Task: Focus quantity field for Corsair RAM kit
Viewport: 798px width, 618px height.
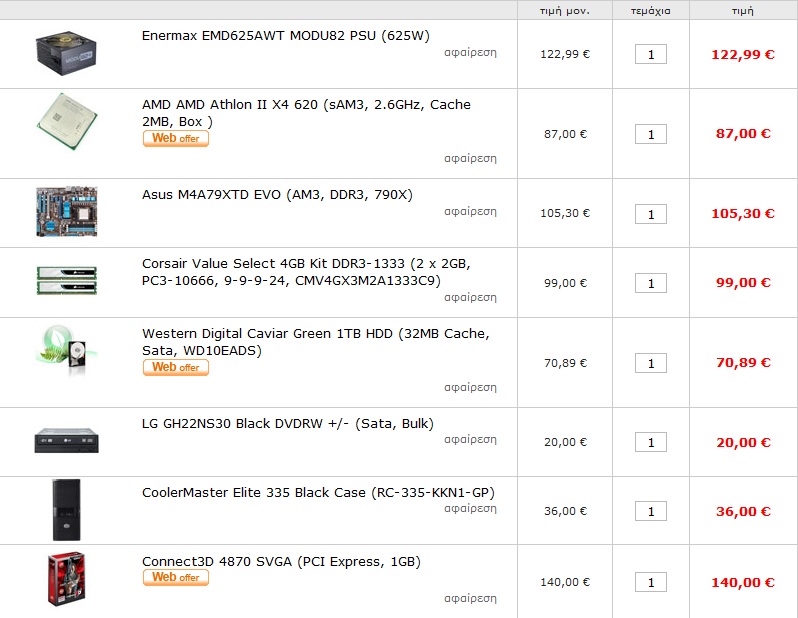Action: pos(651,283)
